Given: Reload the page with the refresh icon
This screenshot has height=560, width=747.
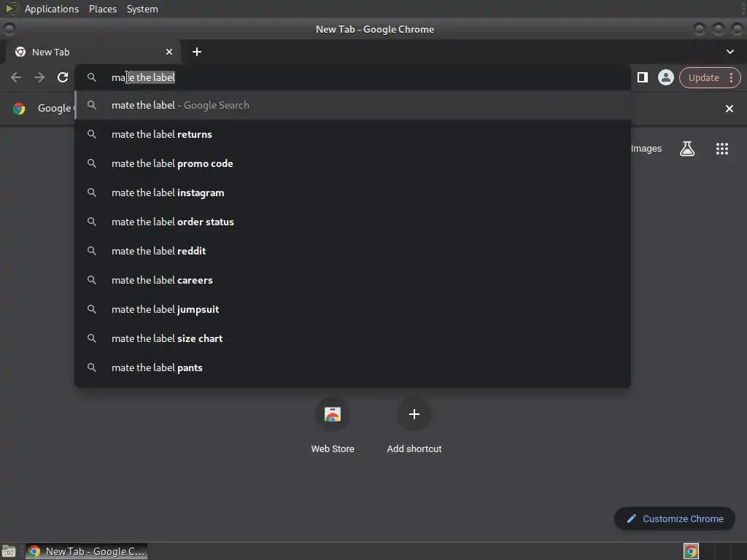Looking at the screenshot, I should [x=63, y=77].
